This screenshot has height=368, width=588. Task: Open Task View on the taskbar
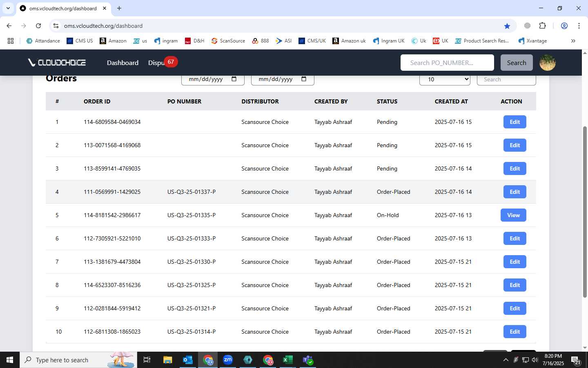[147, 360]
